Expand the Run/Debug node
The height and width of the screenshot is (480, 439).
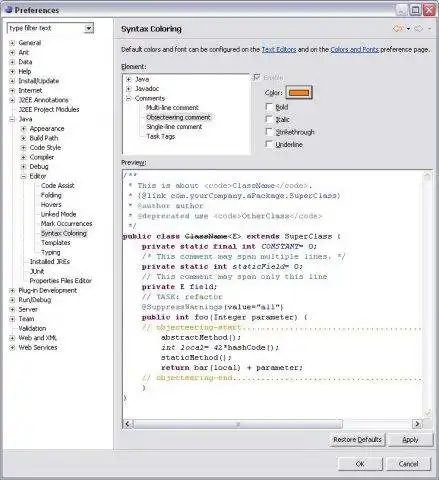[x=12, y=300]
